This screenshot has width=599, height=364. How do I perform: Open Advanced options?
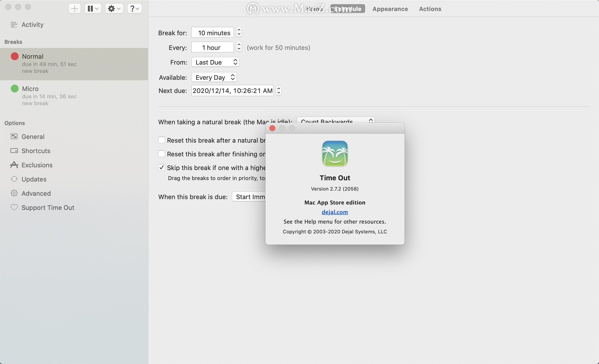[x=36, y=193]
